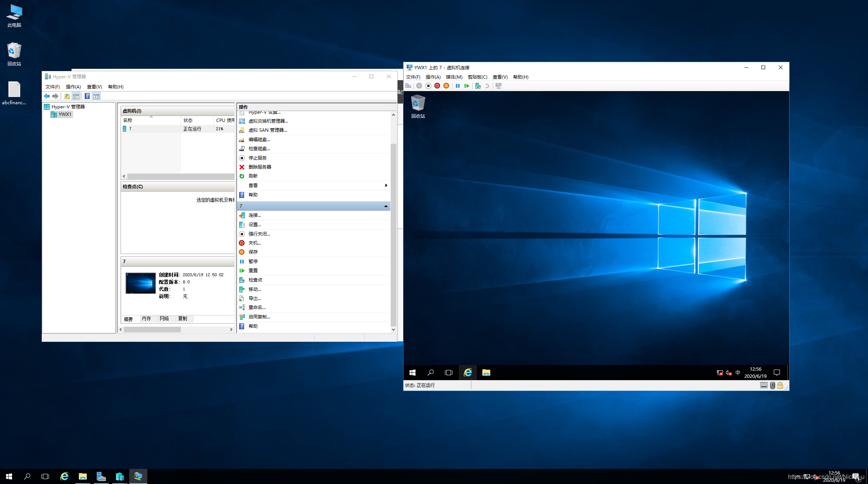This screenshot has width=868, height=484.
Task: Click the red Shut Down toolbar icon
Action: coord(437,86)
